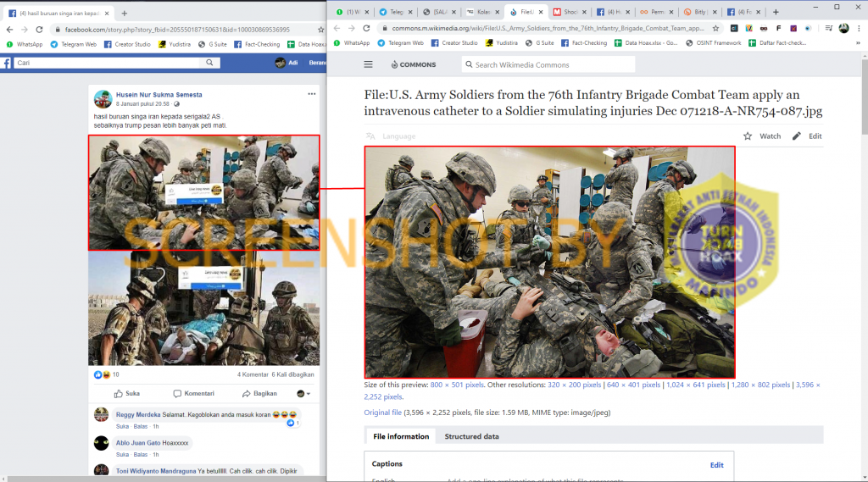Viewport: 868px width, 482px height.
Task: Open Ablo Juan Gato commenter profile
Action: point(136,443)
